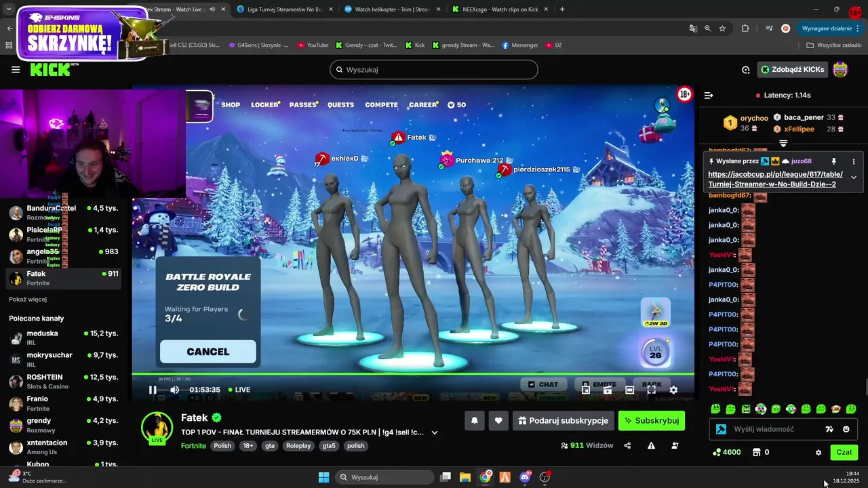Select the gta5 tag
Image resolution: width=868 pixels, height=488 pixels.
coord(330,446)
